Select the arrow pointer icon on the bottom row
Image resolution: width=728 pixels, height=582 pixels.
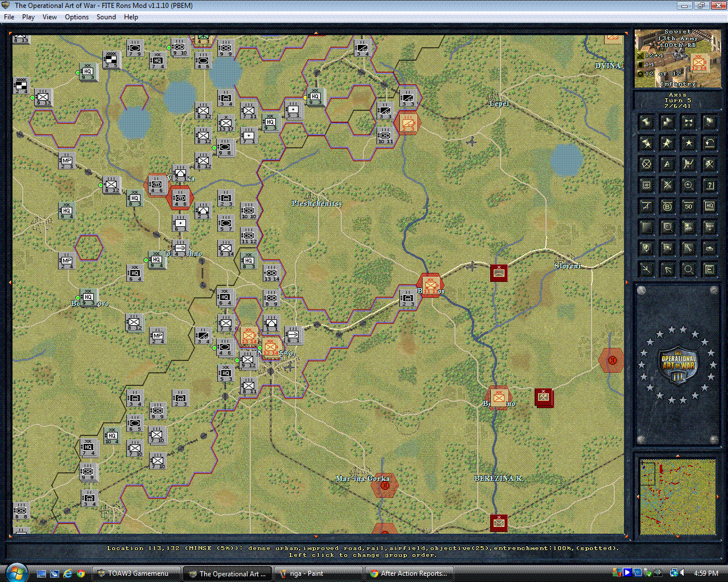667,268
